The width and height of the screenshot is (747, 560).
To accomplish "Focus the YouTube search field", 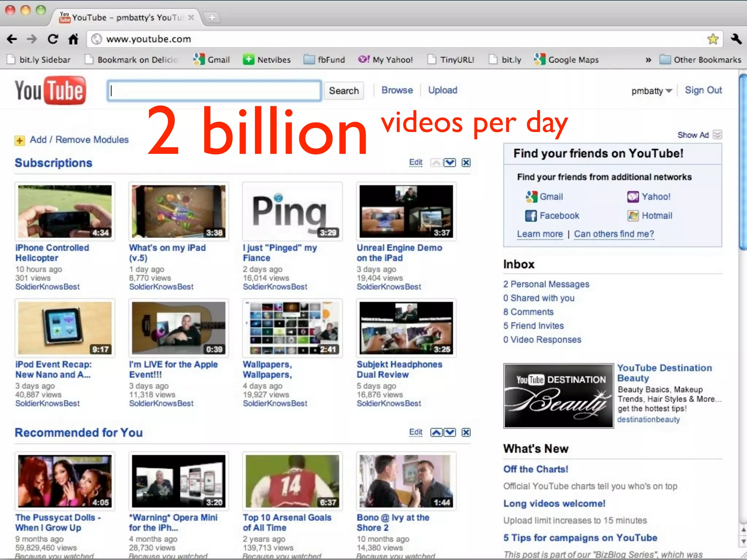I will (x=214, y=91).
